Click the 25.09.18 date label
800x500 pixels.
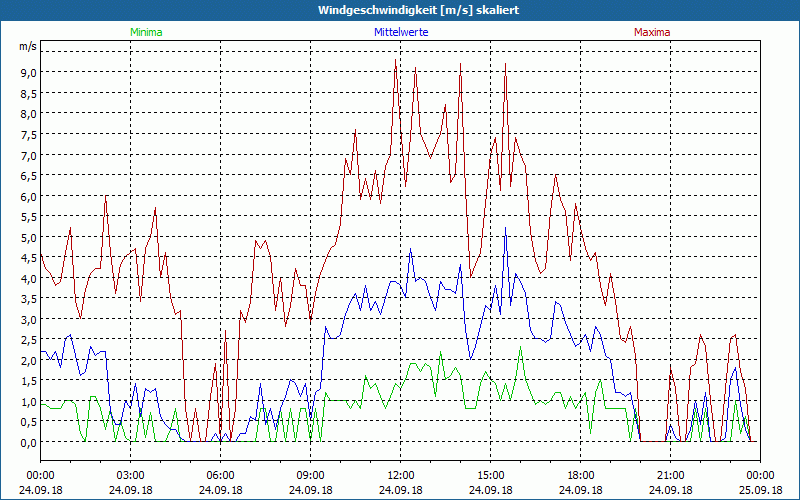point(760,490)
